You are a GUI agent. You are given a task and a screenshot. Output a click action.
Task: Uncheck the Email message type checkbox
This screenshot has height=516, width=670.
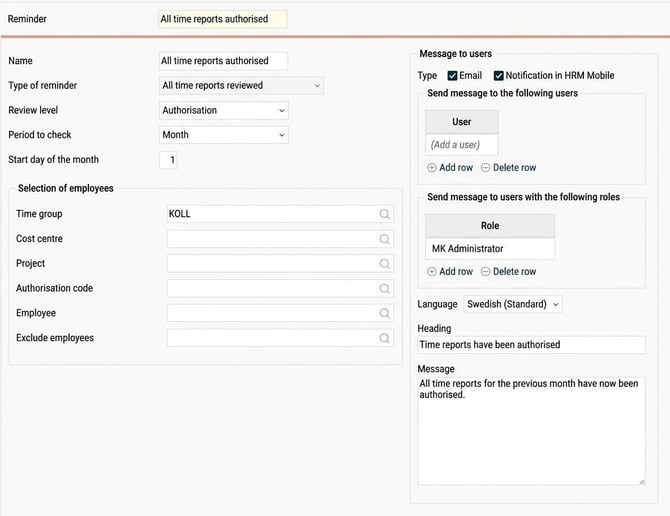click(x=452, y=76)
